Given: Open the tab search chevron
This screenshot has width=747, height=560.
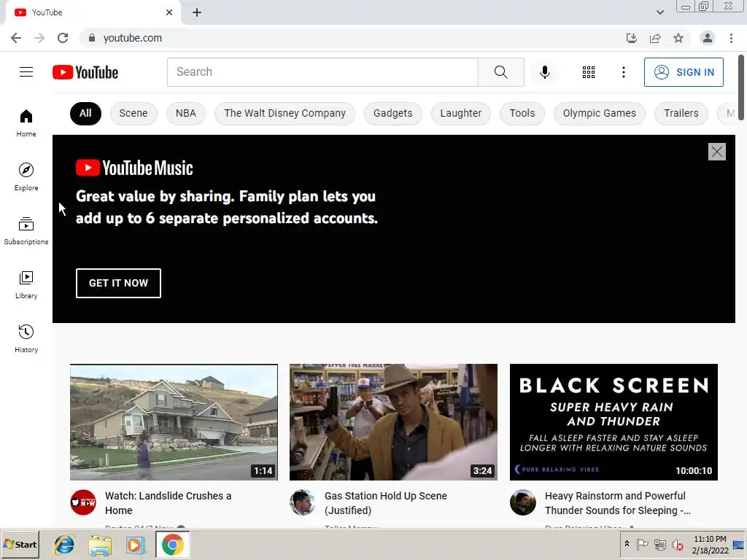Looking at the screenshot, I should coord(659,12).
